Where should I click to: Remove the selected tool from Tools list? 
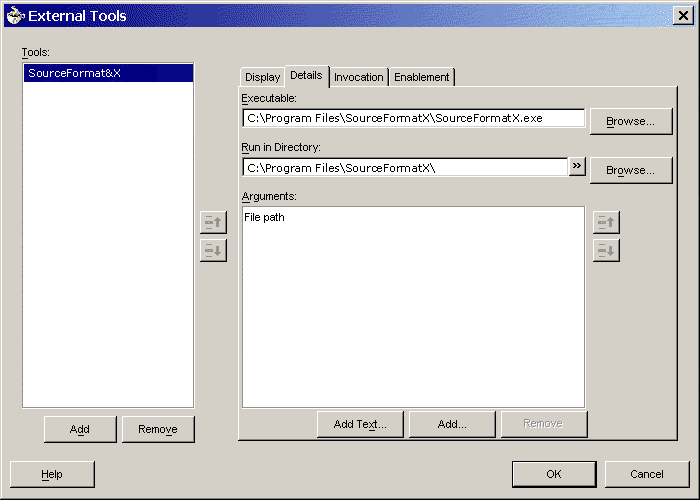coord(158,429)
